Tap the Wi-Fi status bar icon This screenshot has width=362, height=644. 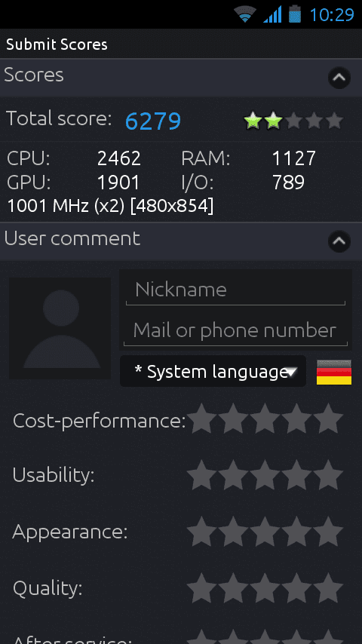[245, 14]
